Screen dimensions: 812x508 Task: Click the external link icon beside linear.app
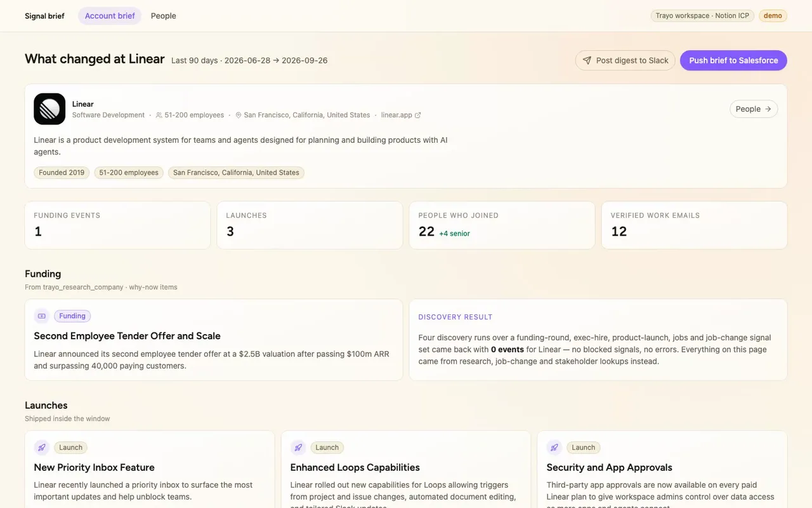[x=417, y=115]
